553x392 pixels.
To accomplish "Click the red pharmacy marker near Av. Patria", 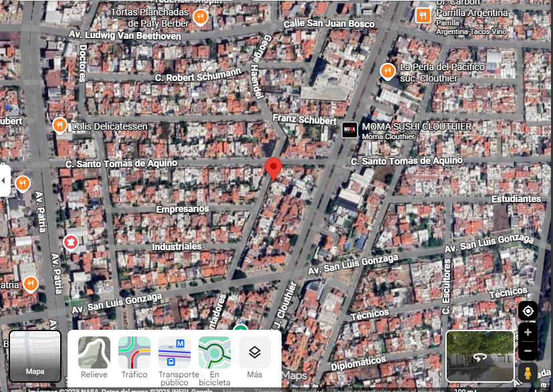I will pos(70,243).
